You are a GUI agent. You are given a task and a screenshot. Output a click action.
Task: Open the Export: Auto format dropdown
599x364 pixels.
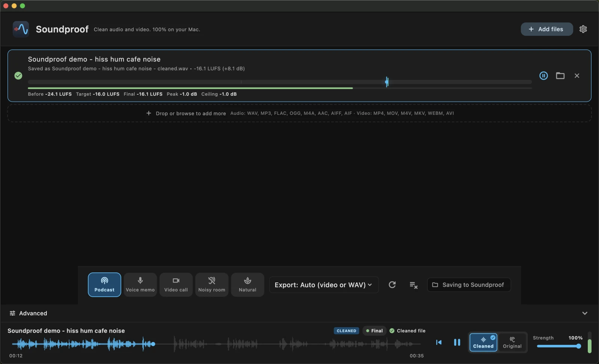pos(324,285)
